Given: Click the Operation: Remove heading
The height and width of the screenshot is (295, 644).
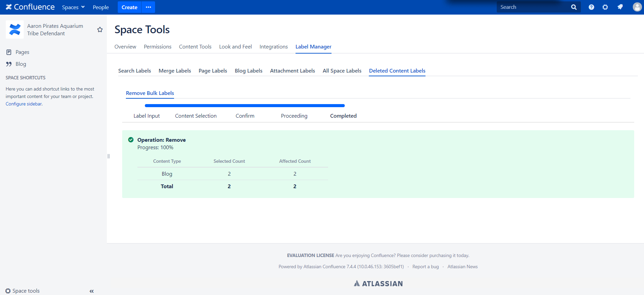Looking at the screenshot, I should [x=162, y=140].
